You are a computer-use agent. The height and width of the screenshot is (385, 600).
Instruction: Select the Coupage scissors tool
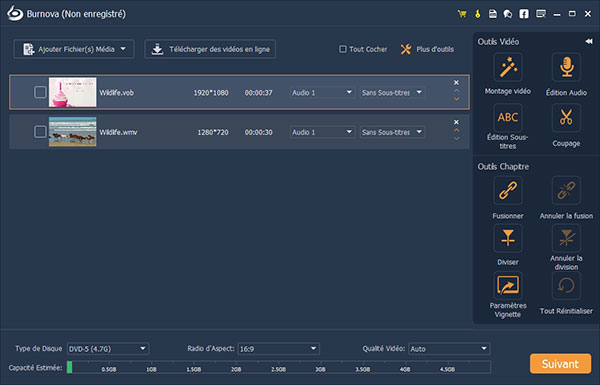pyautogui.click(x=566, y=117)
